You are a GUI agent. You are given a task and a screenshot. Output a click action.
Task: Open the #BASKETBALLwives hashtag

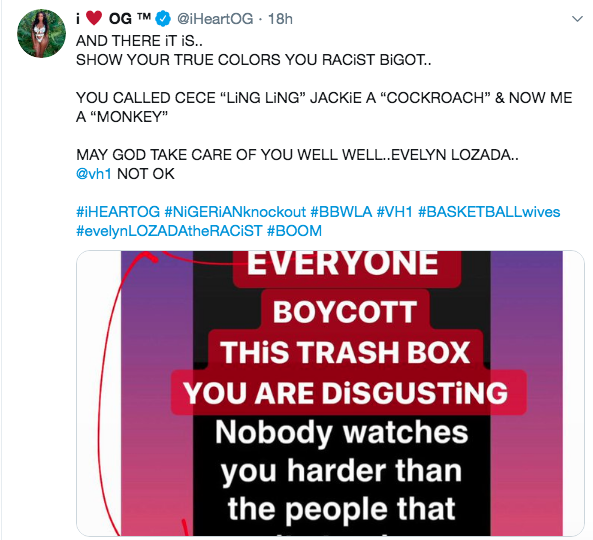[489, 212]
